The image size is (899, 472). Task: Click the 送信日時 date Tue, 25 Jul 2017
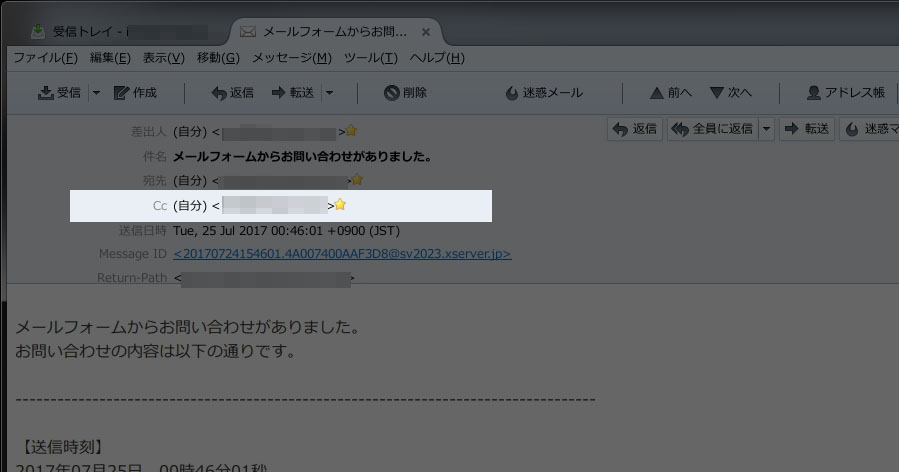pos(286,231)
